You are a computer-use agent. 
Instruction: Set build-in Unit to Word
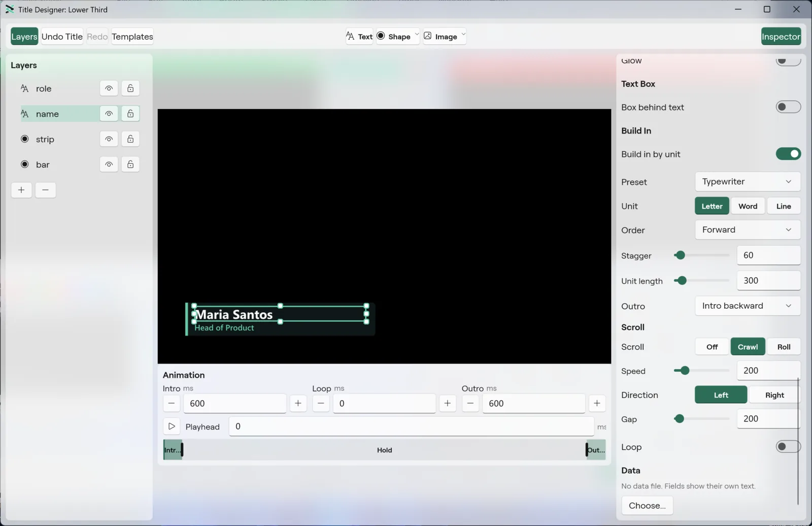point(748,206)
